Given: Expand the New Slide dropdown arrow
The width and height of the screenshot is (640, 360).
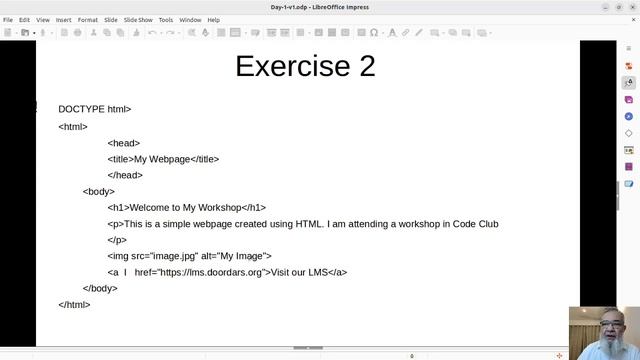Looking at the screenshot, I should tap(444, 33).
